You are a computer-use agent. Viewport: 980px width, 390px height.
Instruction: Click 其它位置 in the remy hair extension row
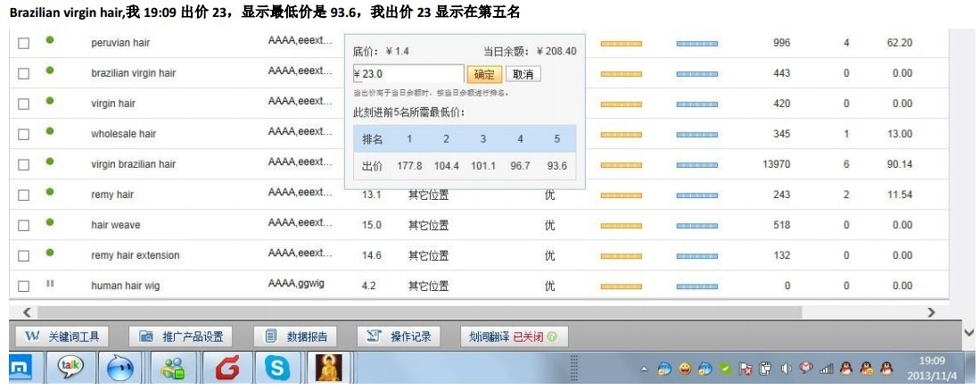point(428,255)
